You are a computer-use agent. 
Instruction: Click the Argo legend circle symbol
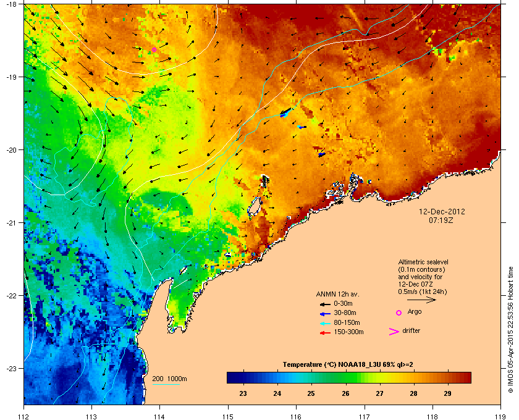coord(399,313)
